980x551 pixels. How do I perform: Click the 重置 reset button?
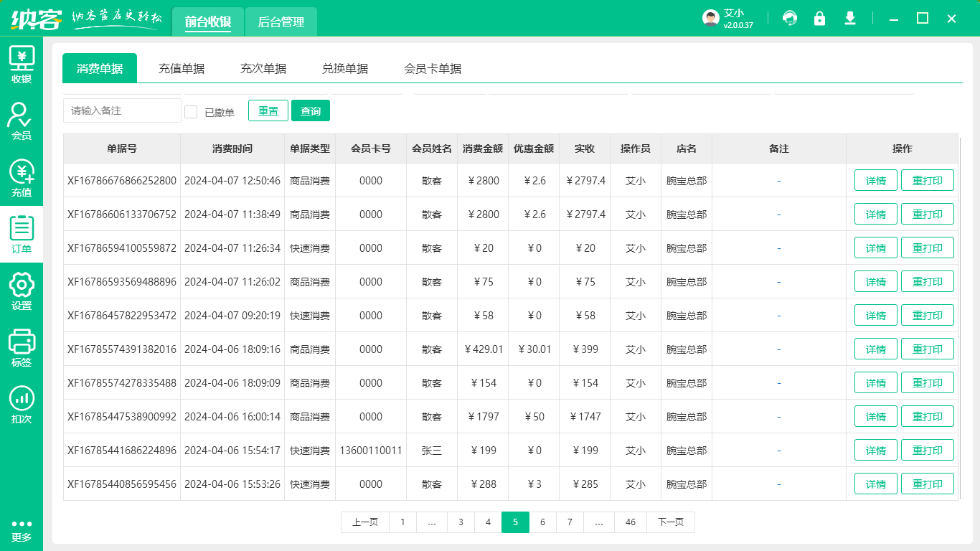[x=268, y=110]
